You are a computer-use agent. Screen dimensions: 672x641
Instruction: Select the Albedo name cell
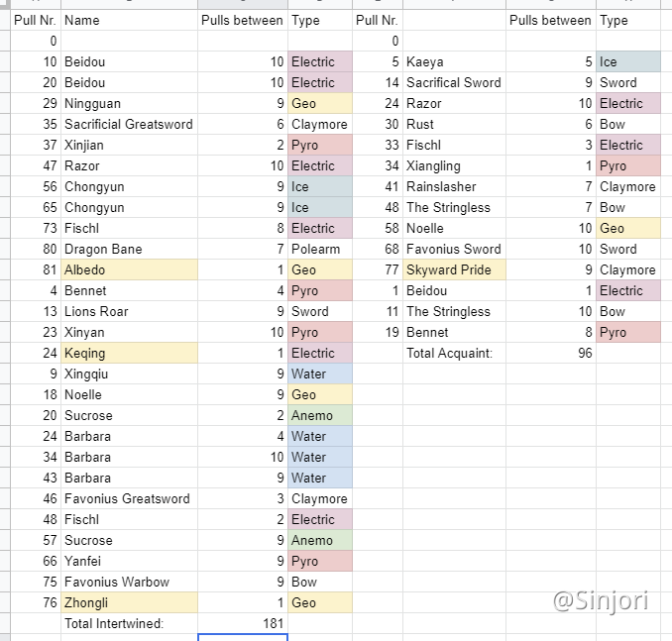[129, 269]
